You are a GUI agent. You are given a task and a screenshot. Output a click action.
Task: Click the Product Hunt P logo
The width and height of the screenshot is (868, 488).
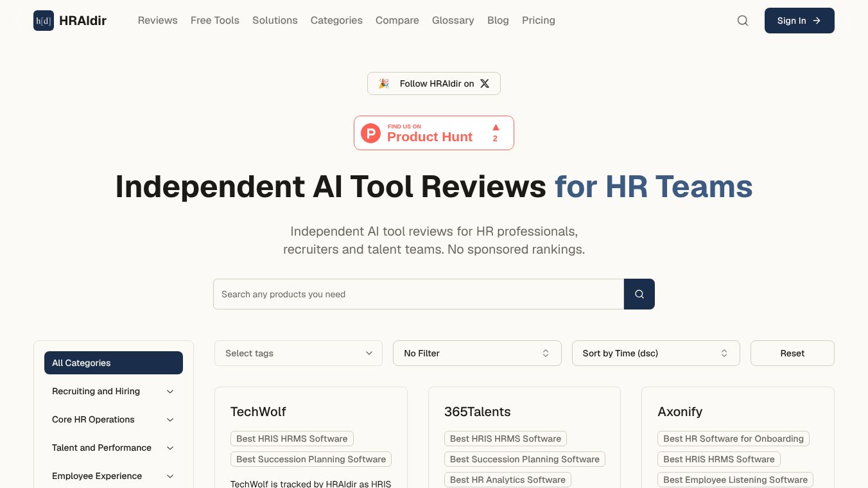[370, 133]
